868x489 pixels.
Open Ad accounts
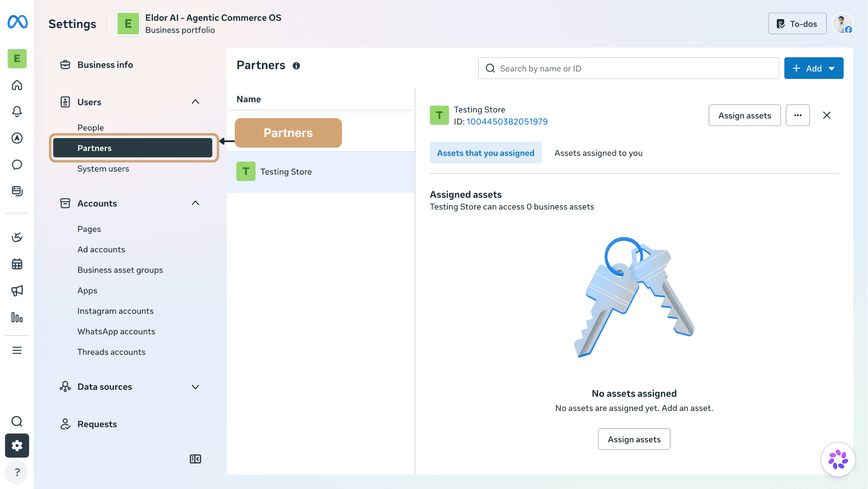click(x=101, y=249)
